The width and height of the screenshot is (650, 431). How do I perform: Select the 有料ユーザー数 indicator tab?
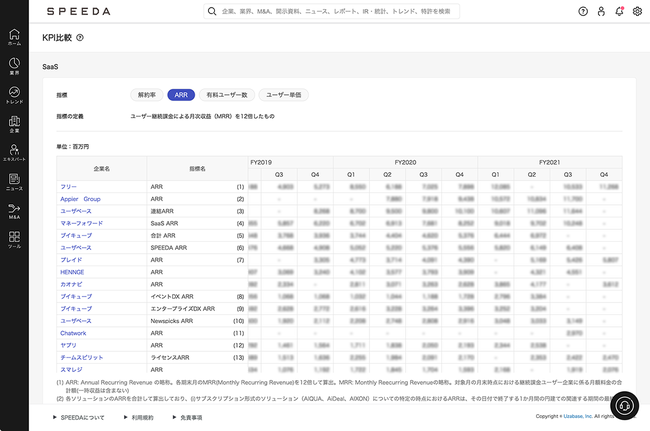tap(227, 95)
